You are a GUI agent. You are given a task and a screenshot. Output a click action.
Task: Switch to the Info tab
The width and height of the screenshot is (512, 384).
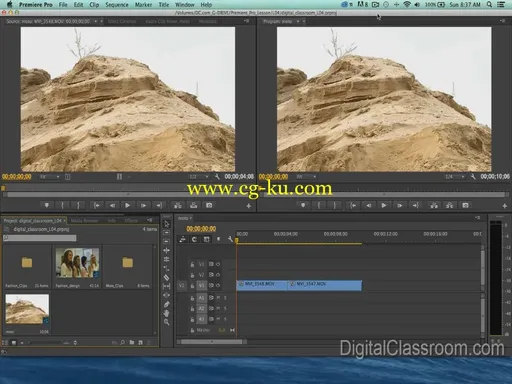pos(112,221)
